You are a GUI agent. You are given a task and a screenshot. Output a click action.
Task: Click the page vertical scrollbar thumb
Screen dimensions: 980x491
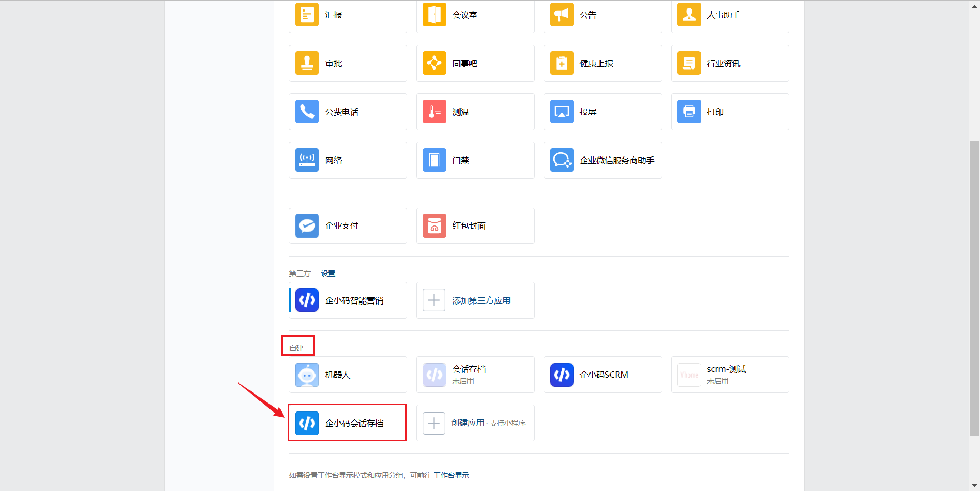(x=975, y=289)
